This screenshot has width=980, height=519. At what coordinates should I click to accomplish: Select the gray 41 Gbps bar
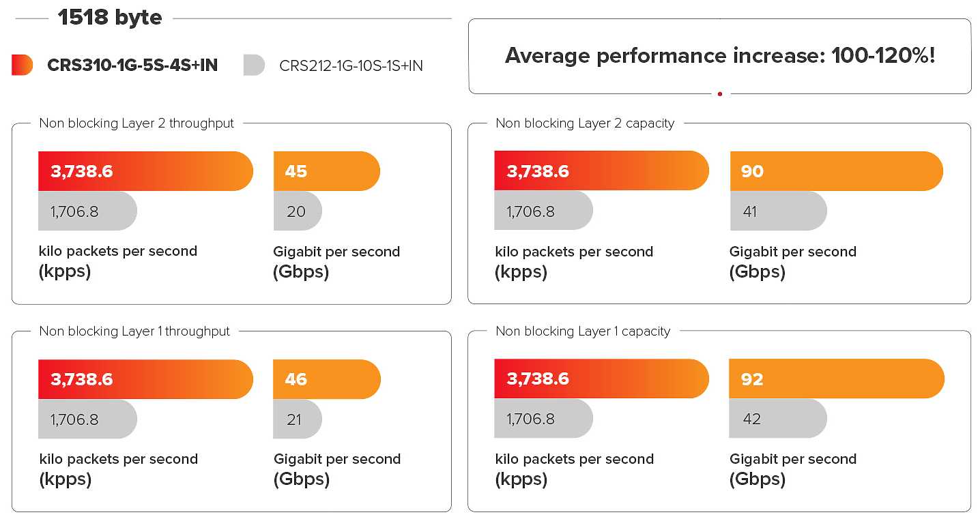[777, 211]
